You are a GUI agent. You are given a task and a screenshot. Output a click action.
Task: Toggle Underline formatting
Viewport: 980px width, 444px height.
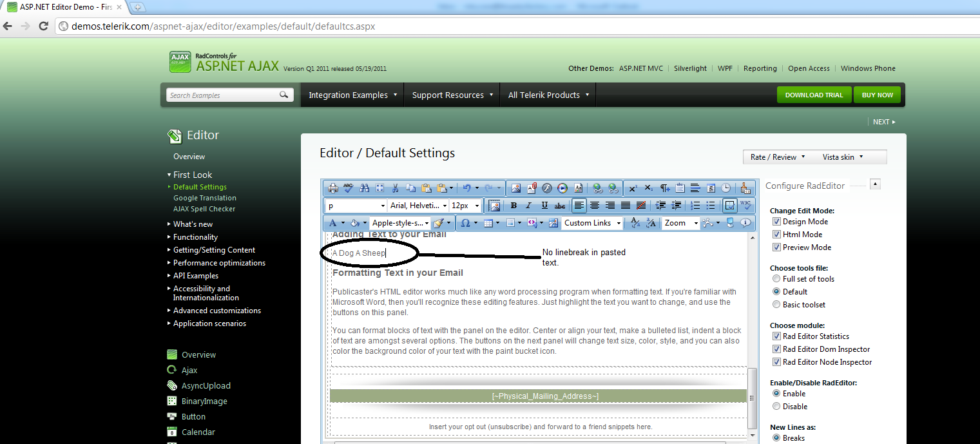544,206
